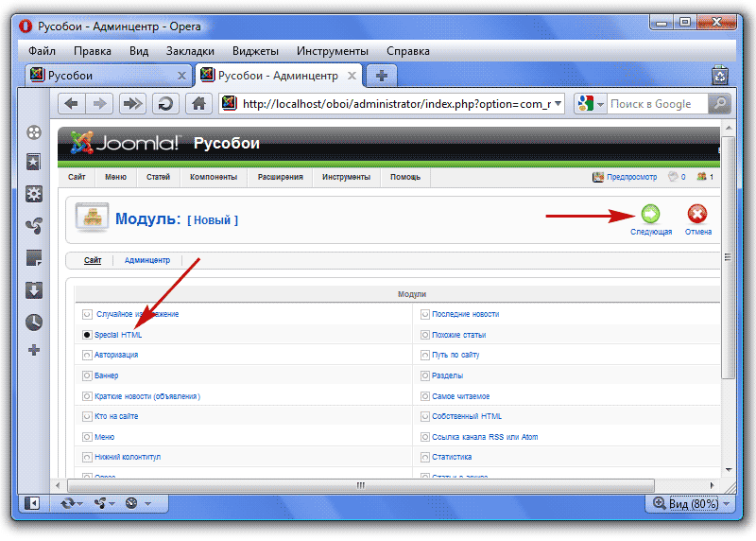This screenshot has height=541, width=756.
Task: Open new tab with plus button
Action: point(381,76)
